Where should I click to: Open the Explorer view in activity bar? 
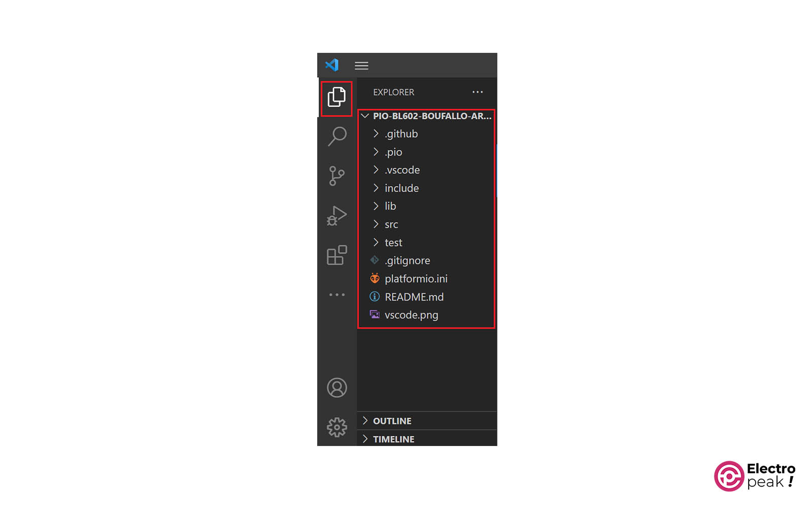pyautogui.click(x=336, y=97)
